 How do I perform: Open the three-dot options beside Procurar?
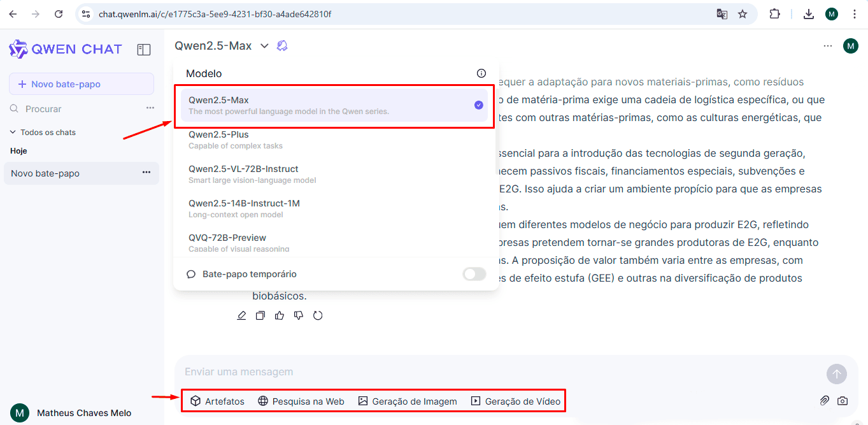[x=150, y=108]
